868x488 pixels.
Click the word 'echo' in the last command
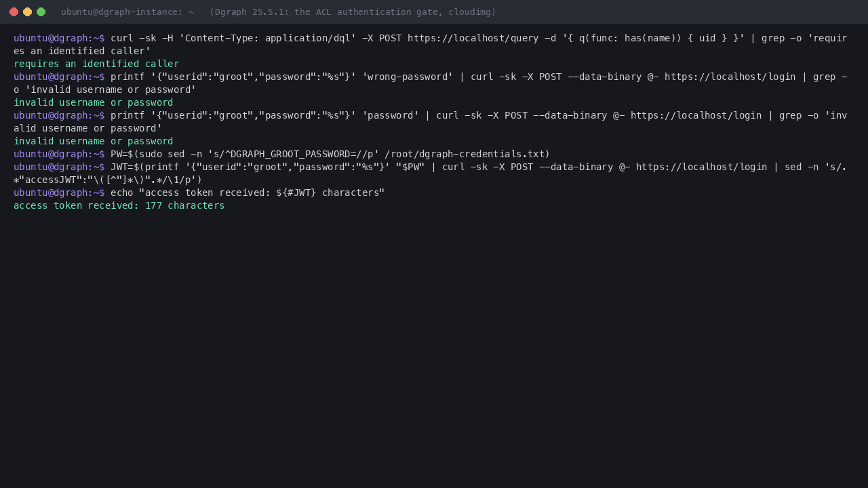(x=122, y=192)
